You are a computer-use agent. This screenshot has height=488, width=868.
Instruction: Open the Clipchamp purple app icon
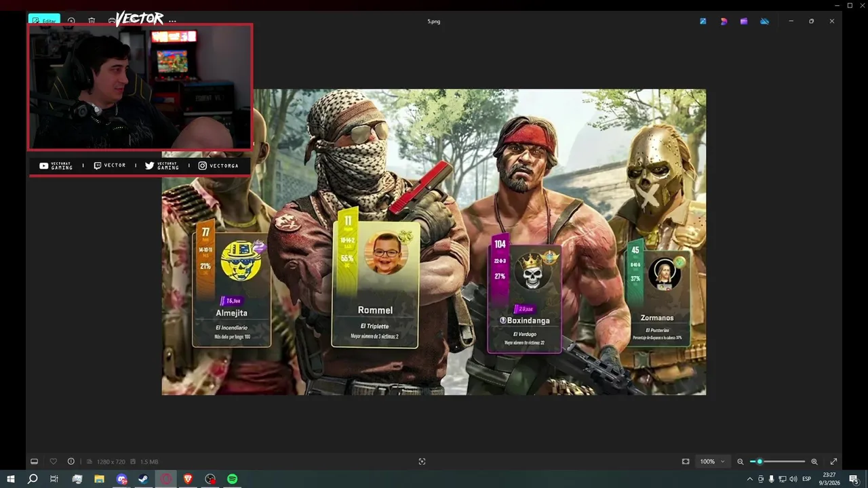(744, 21)
